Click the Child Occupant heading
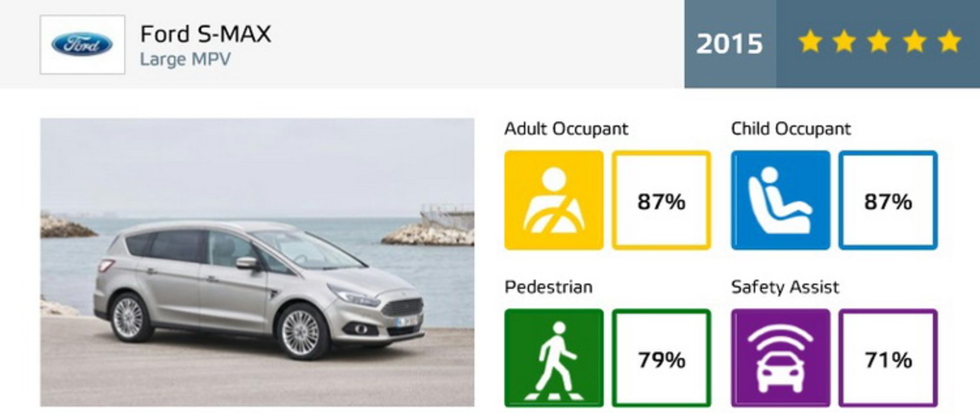Viewport: 980px width, 413px height. coord(791,129)
